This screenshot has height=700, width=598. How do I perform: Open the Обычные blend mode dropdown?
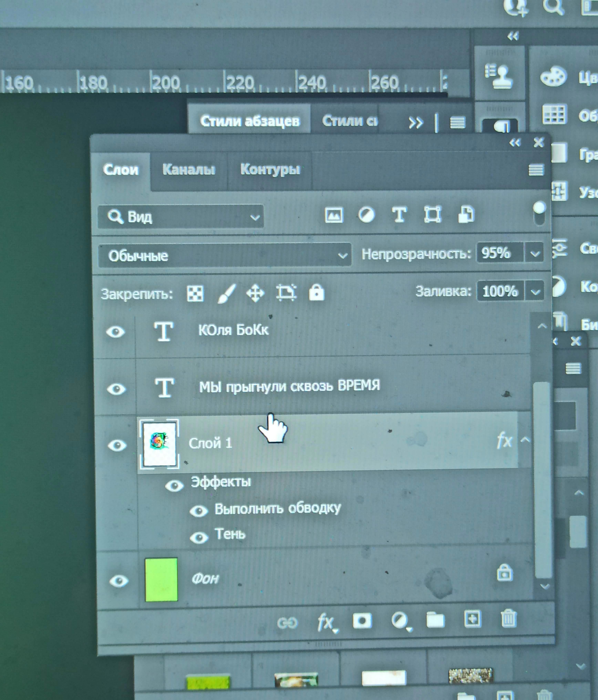pyautogui.click(x=224, y=256)
